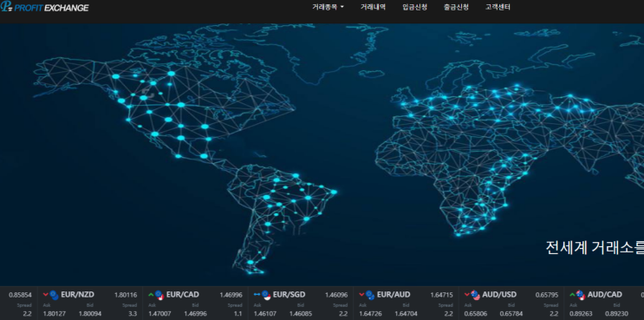Click the EUR/CAD spread value 1.1
The height and width of the screenshot is (320, 644).
(x=238, y=314)
